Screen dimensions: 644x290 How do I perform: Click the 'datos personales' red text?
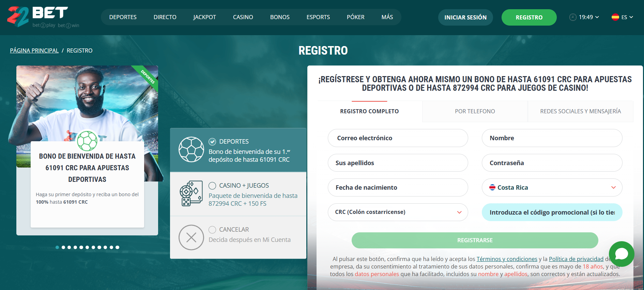(x=377, y=274)
